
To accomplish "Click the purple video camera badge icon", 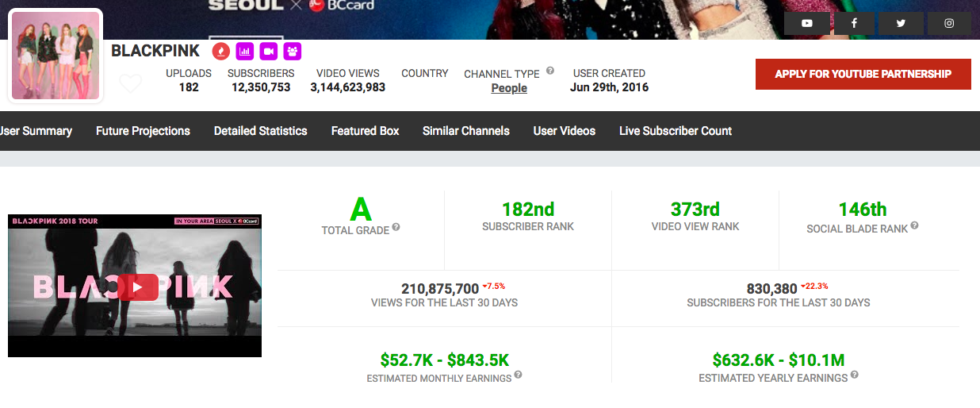I will tap(269, 52).
